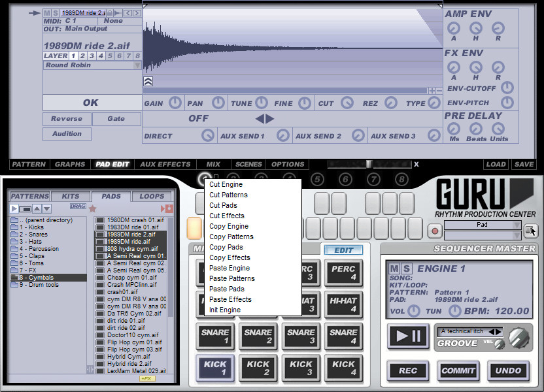Toggle the Reverse button for the pad
This screenshot has width=544, height=392.
[67, 119]
